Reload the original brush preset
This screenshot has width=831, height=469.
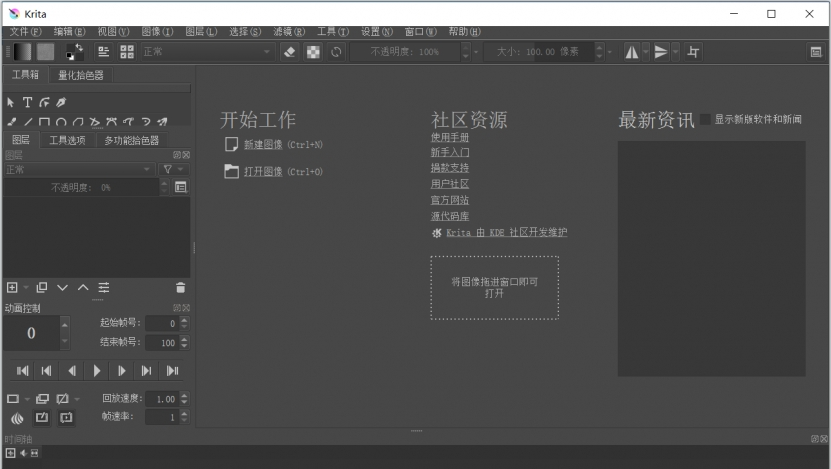coord(336,52)
